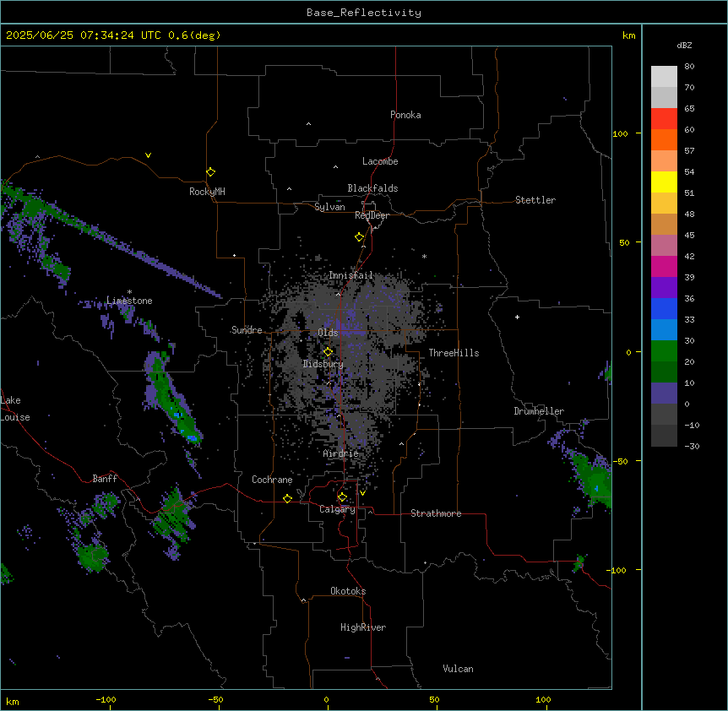
Task: Click the Sylvan label on the map
Action: click(x=329, y=207)
